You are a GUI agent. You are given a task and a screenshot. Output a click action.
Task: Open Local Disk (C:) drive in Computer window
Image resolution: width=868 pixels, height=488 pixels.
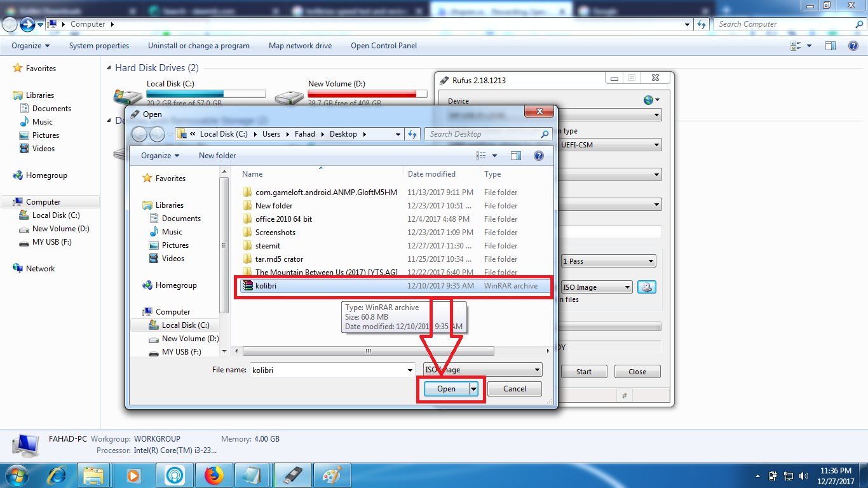(191, 93)
